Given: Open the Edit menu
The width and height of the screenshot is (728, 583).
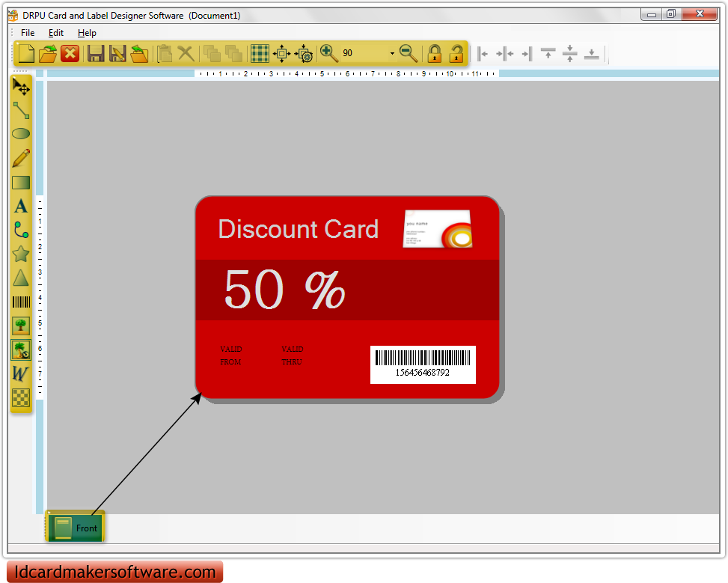Looking at the screenshot, I should click(55, 33).
